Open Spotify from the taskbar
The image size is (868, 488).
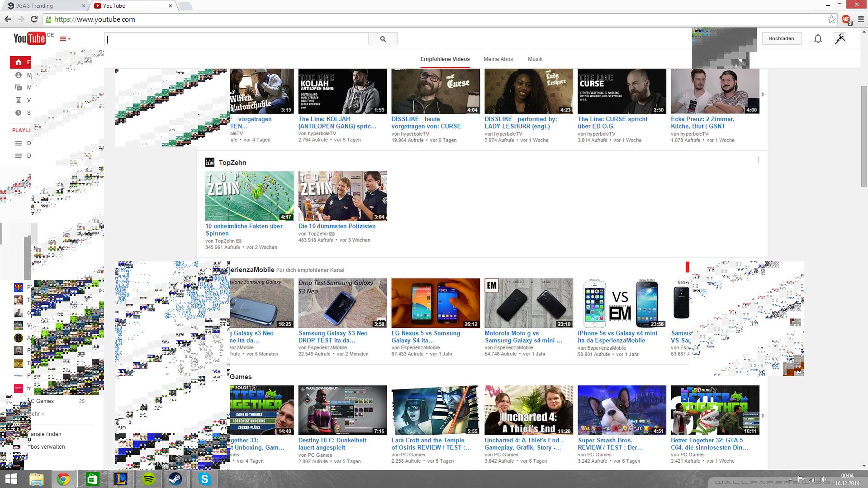pyautogui.click(x=149, y=479)
